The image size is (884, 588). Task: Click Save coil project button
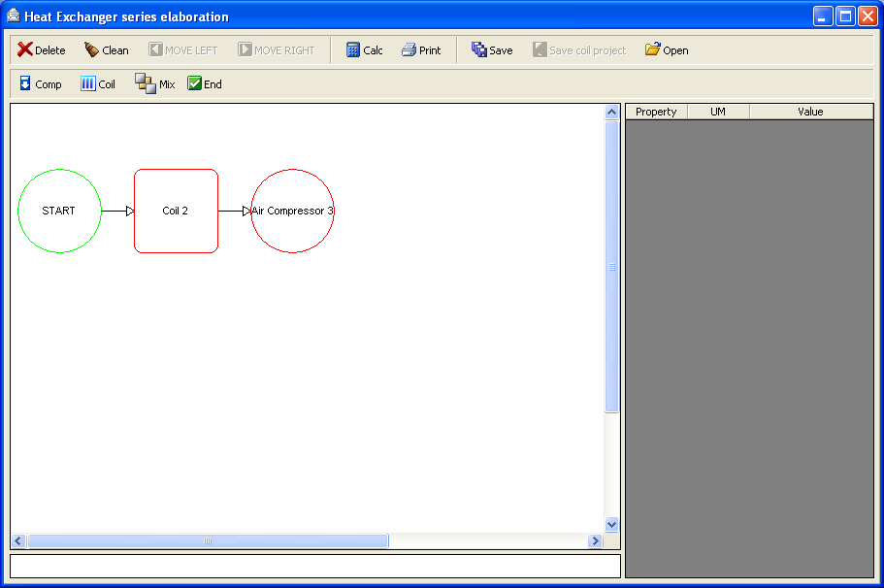[x=579, y=50]
